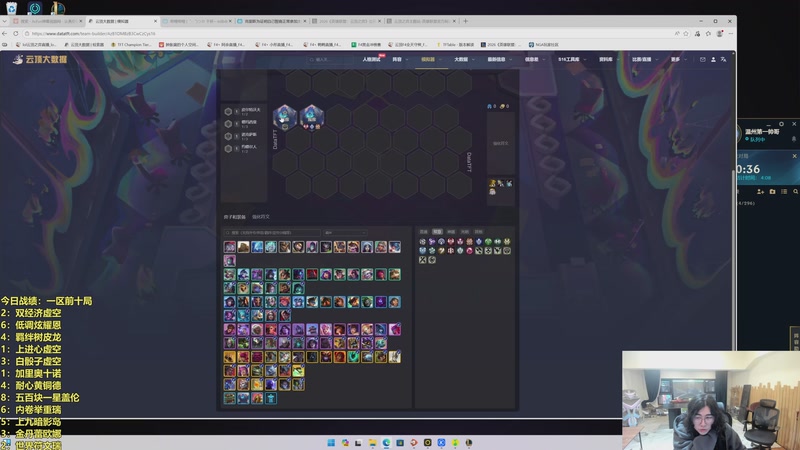Screen dimensions: 800x450
Task: Open Windows Start menu on taskbar
Action: [331, 442]
